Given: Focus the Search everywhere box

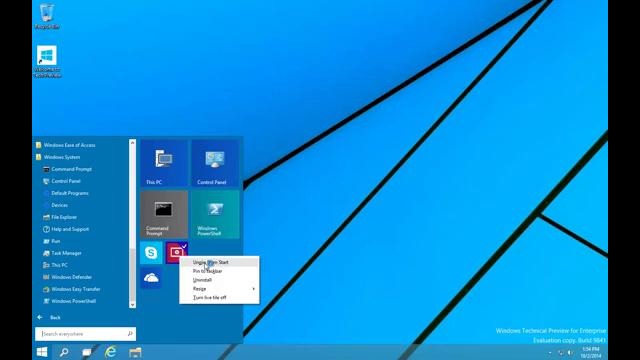Looking at the screenshot, I should click(x=85, y=334).
